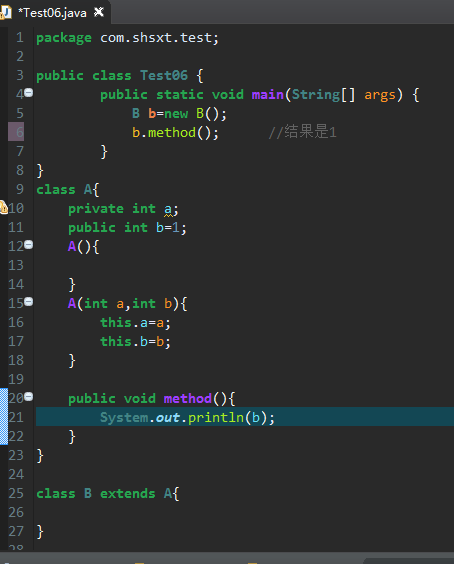Collapse the main method fold at line 4

(29, 92)
